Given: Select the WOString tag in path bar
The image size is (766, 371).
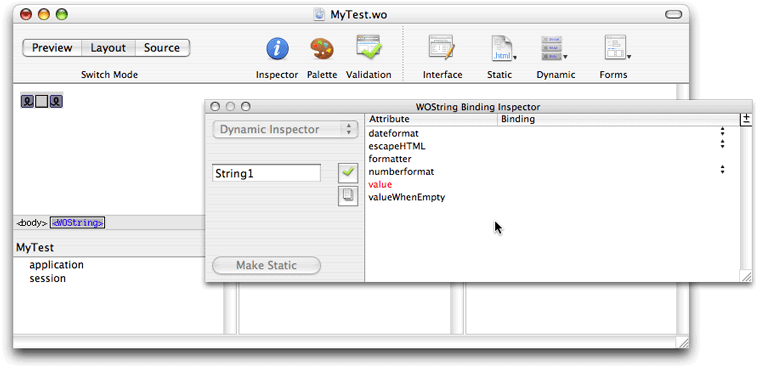Looking at the screenshot, I should (x=78, y=223).
